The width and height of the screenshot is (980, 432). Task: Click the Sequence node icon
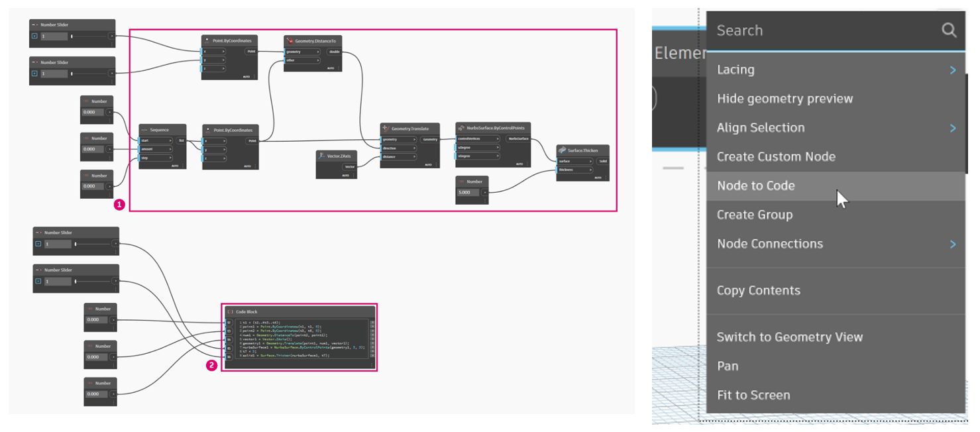pyautogui.click(x=144, y=130)
